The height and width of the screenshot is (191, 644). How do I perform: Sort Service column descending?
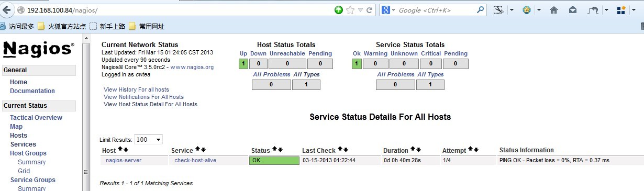tap(203, 150)
